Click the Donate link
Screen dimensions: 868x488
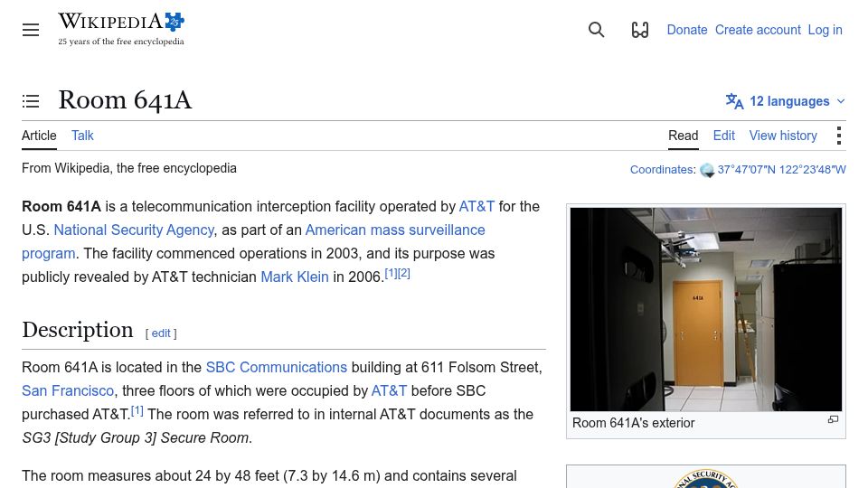(687, 30)
